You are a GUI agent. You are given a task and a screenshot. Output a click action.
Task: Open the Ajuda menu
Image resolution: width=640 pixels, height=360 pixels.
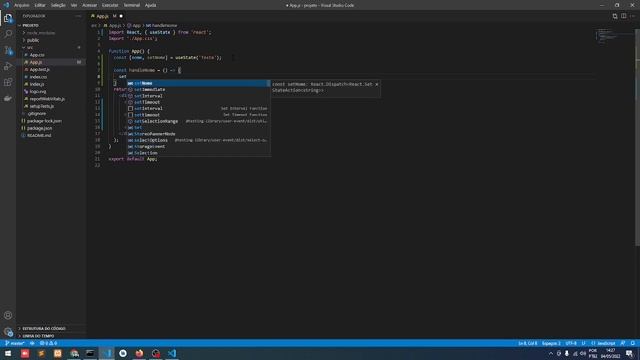pyautogui.click(x=151, y=5)
